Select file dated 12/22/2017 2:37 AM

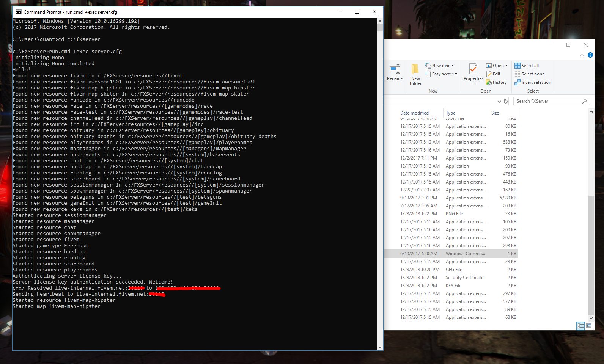[451, 190]
